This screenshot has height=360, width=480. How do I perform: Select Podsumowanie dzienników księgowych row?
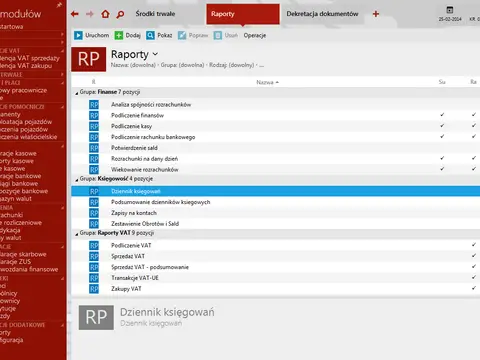[x=276, y=202]
